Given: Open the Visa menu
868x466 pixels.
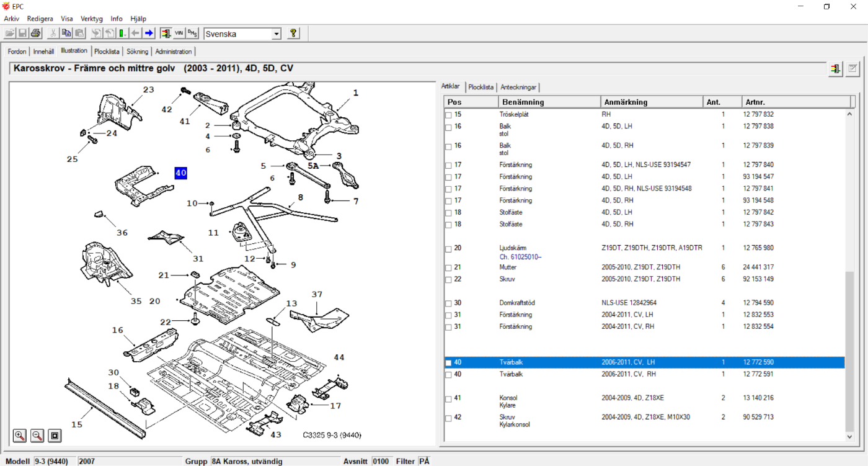Looking at the screenshot, I should tap(67, 19).
